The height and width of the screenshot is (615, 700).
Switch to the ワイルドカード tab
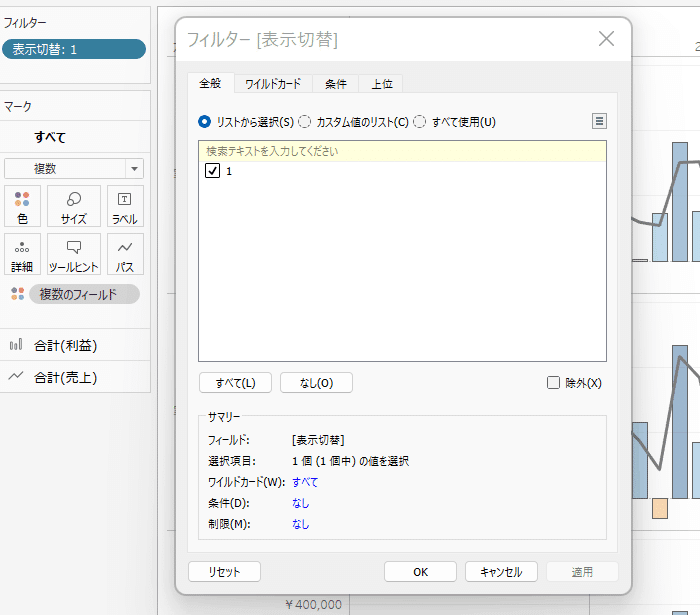point(273,83)
